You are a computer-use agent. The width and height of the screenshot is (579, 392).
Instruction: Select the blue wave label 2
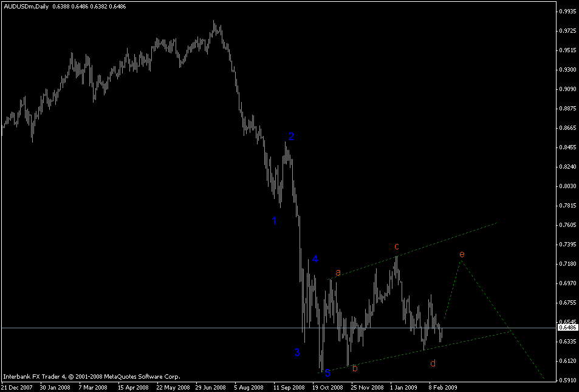[x=291, y=137]
